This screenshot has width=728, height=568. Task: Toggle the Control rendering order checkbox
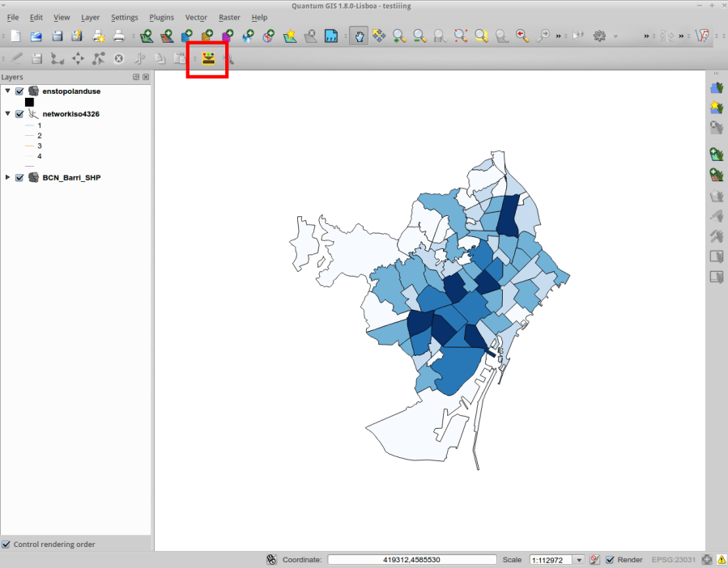(6, 545)
